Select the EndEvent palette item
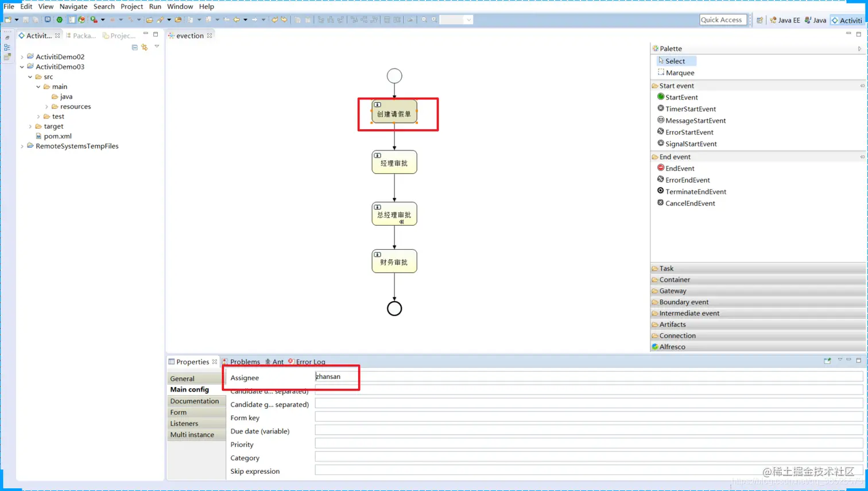Image resolution: width=868 pixels, height=491 pixels. tap(676, 168)
